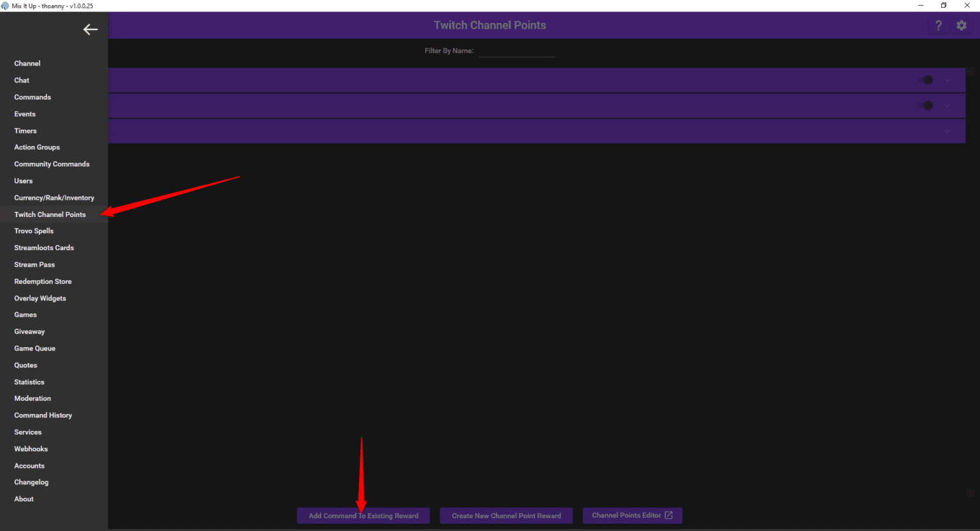Open Community Commands
The height and width of the screenshot is (531, 980).
52,164
